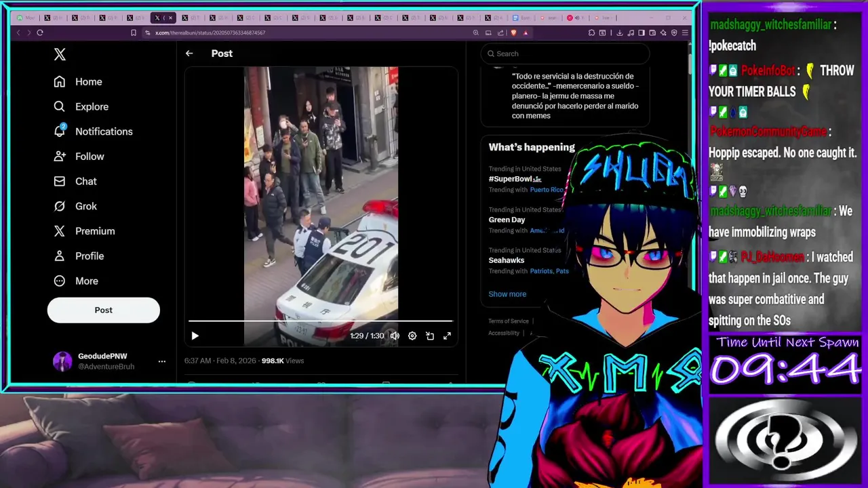
Task: Play the video with the play button
Action: 195,335
